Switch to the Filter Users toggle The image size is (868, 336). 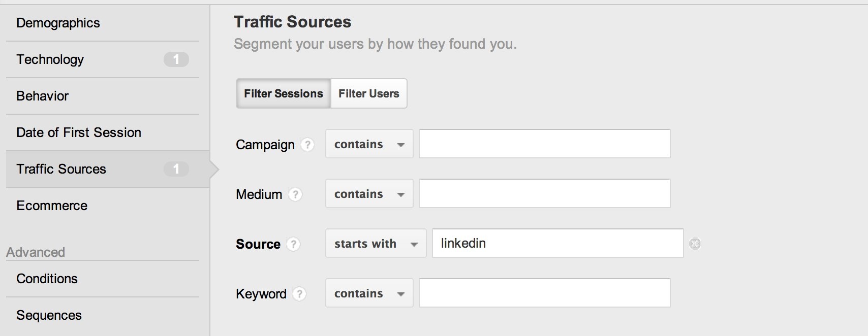(x=368, y=93)
